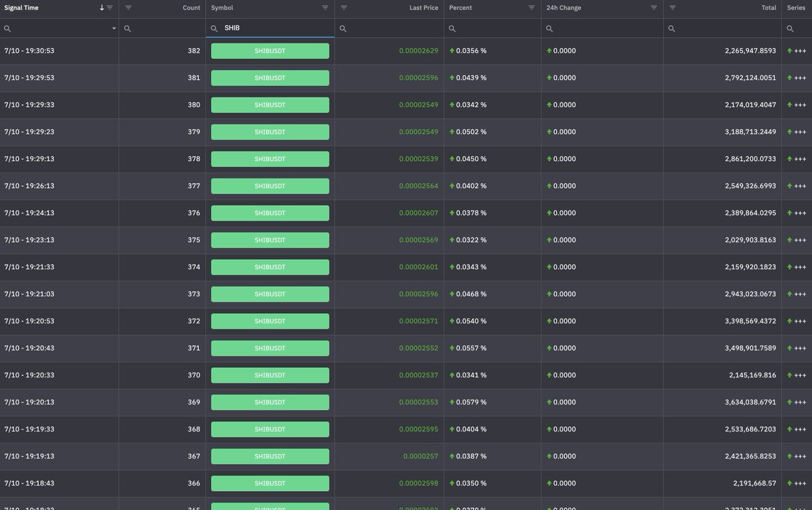Viewport: 812px width, 510px height.
Task: Select the total value 2,191,668.57
Action: click(755, 484)
